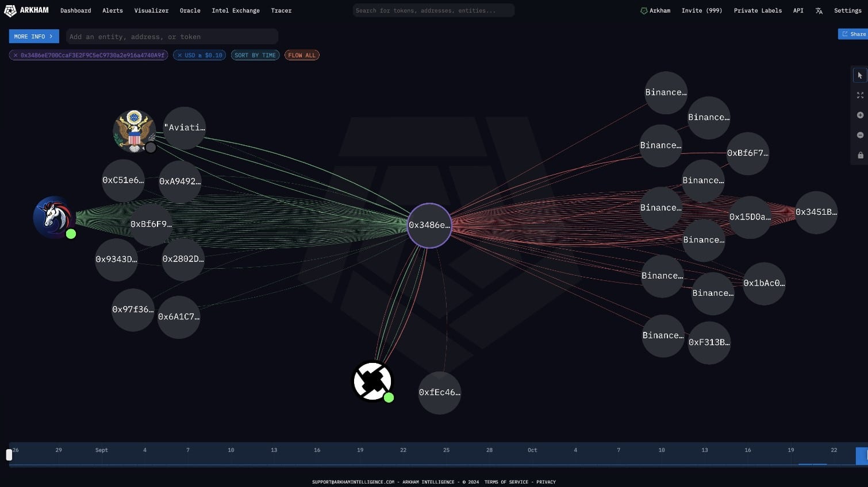
Task: Click the 0xF313B... node
Action: (x=709, y=342)
